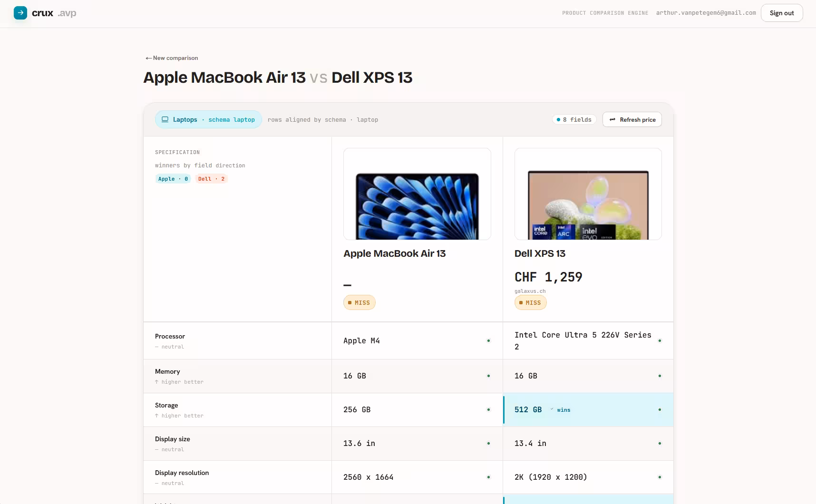
Task: Click the 2K (1920 x 1200) resolution value
Action: (551, 477)
